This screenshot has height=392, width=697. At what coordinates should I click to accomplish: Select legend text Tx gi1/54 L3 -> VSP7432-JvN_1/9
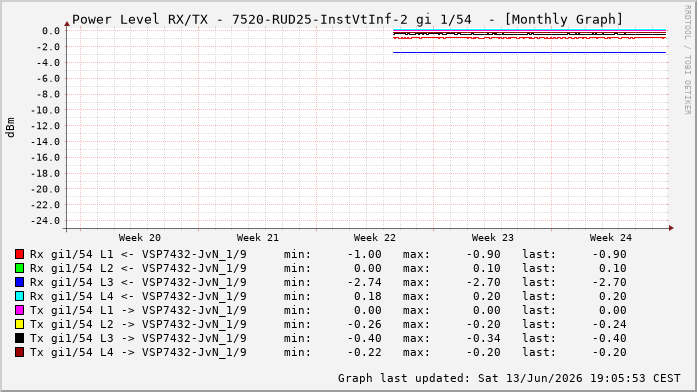(138, 338)
